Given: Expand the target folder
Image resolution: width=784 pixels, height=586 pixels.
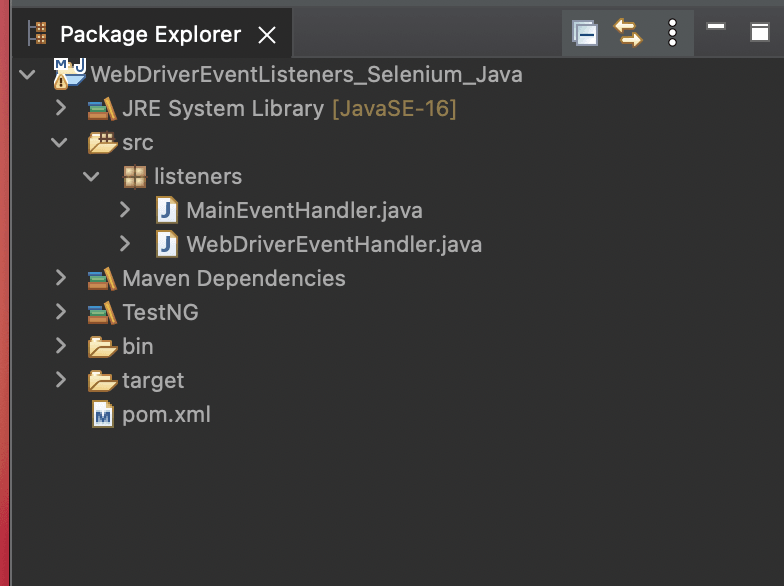Looking at the screenshot, I should click(61, 381).
